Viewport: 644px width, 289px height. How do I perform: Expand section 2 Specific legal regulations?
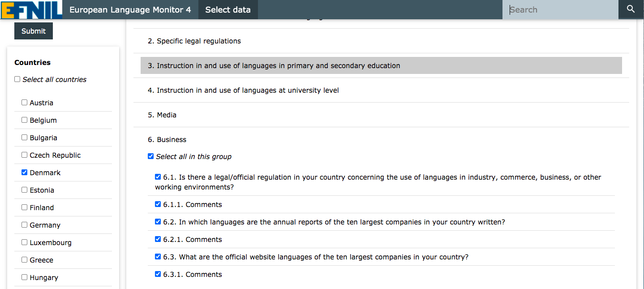click(x=194, y=41)
